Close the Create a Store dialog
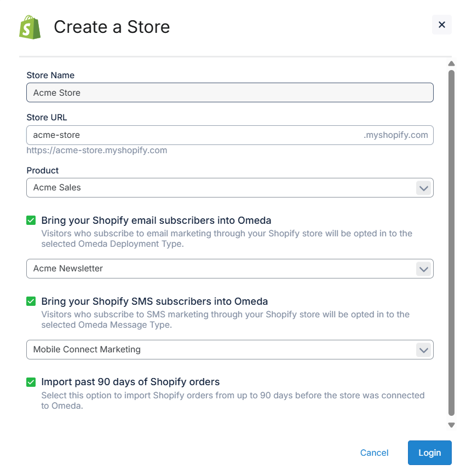 [442, 25]
